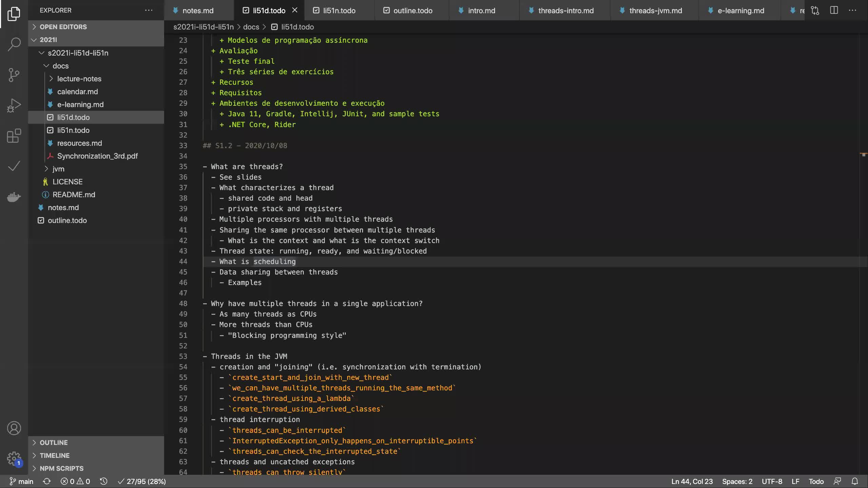Split the editor to the right
This screenshot has height=488, width=868.
point(834,11)
